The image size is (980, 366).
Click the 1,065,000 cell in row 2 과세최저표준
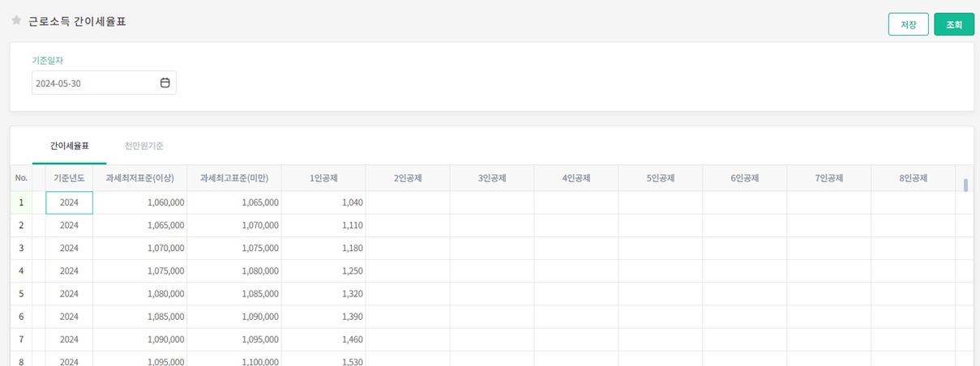coord(139,225)
